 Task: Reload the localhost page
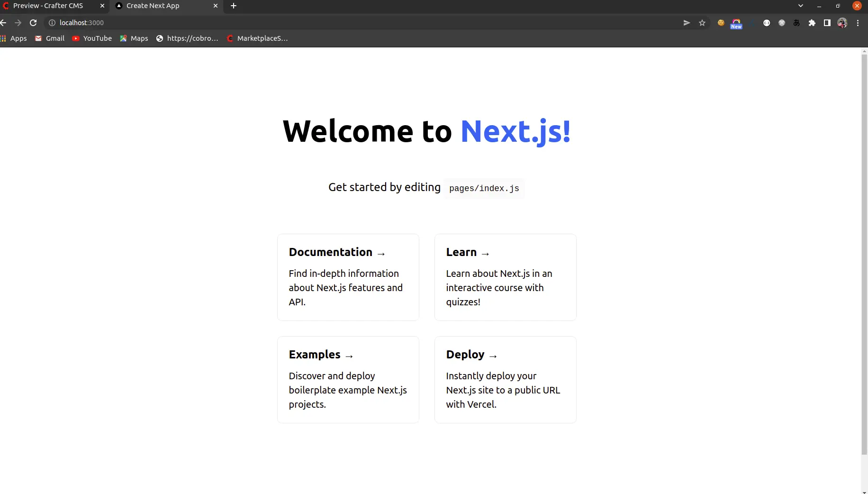point(33,23)
